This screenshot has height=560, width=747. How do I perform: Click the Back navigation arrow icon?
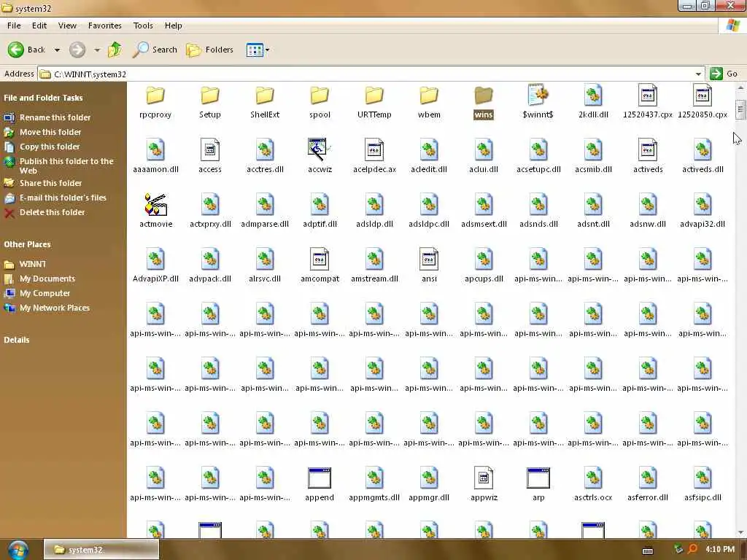16,50
